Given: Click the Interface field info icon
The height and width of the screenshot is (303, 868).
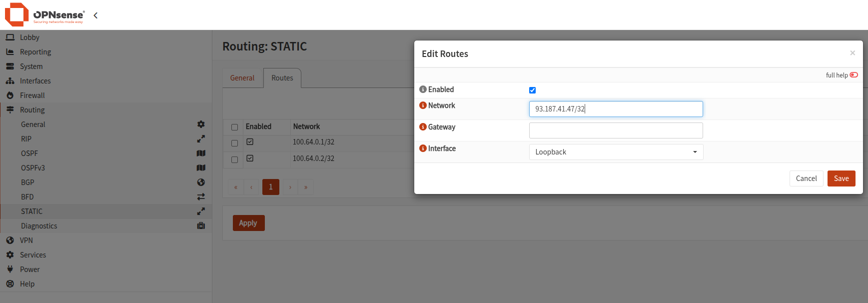Looking at the screenshot, I should (423, 148).
